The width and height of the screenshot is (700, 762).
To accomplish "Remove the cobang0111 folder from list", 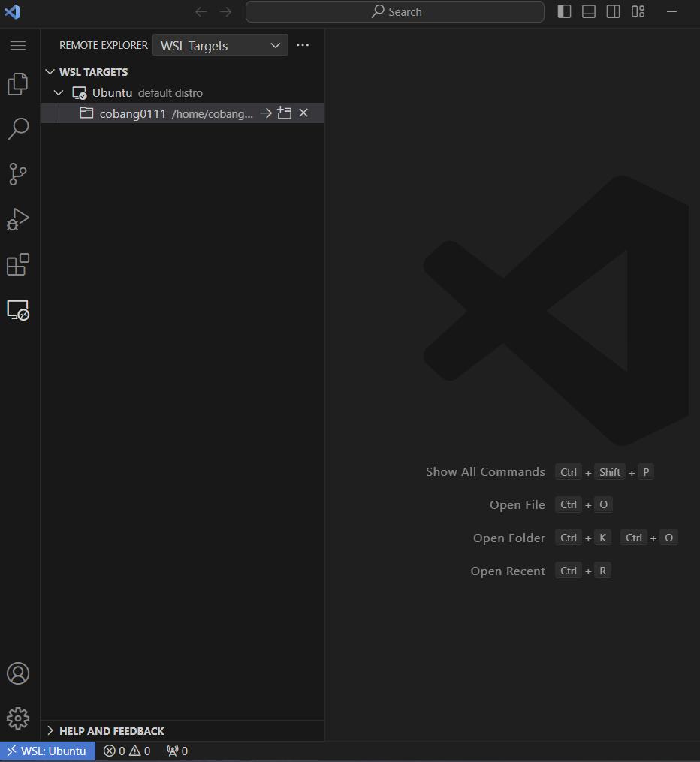I will (303, 113).
